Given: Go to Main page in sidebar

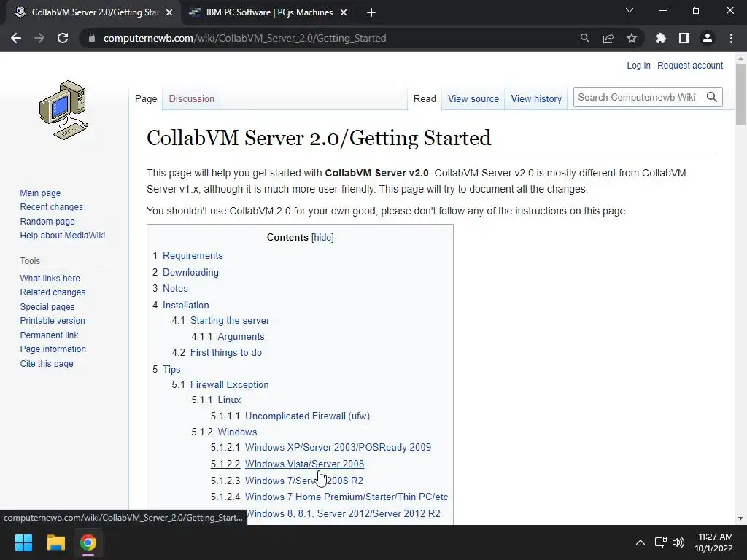Looking at the screenshot, I should pos(40,192).
